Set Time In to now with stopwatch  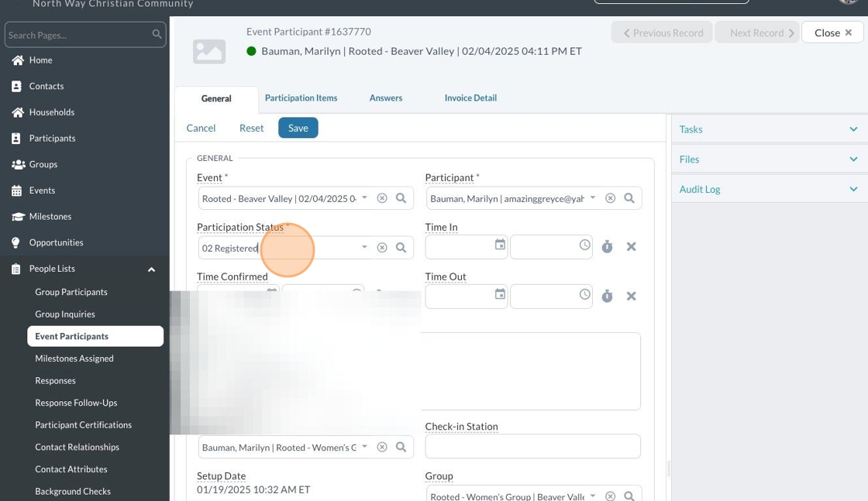coord(608,247)
